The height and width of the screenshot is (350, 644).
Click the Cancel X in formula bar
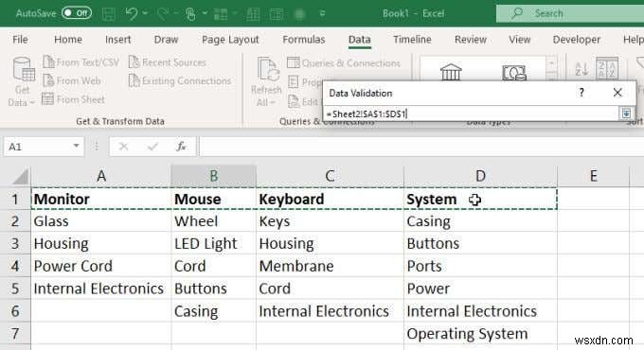click(x=124, y=147)
